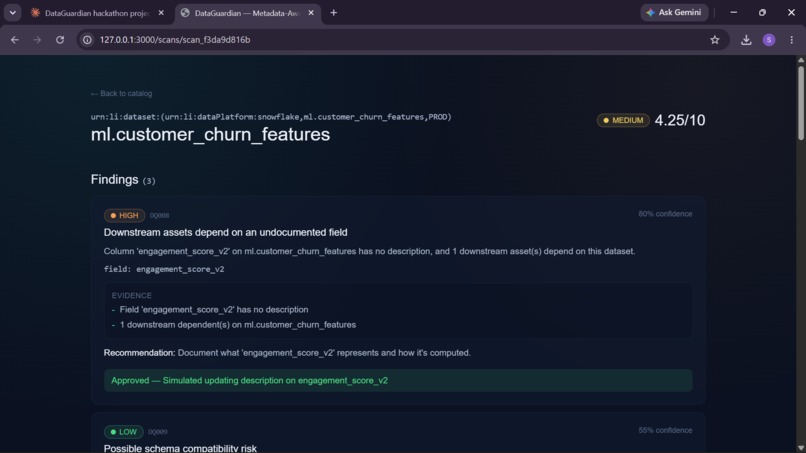Click the scrollbar up arrow
Image resolution: width=806 pixels, height=453 pixels.
click(800, 60)
